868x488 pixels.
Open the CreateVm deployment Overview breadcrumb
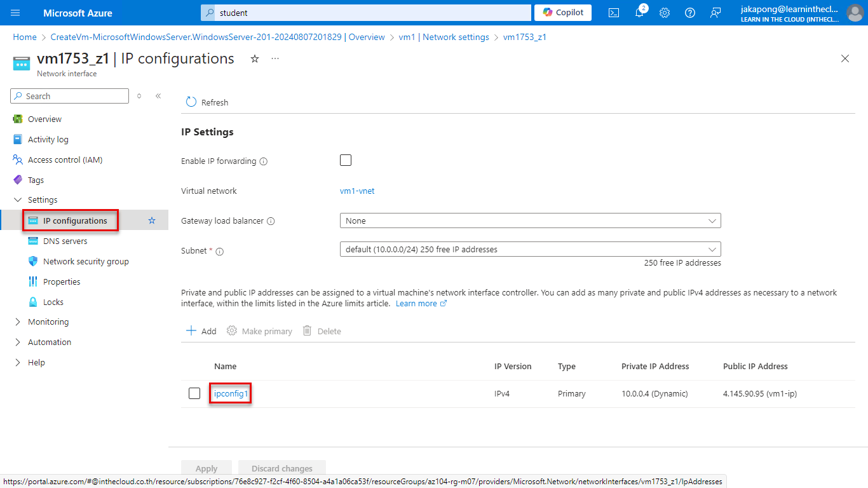point(217,37)
